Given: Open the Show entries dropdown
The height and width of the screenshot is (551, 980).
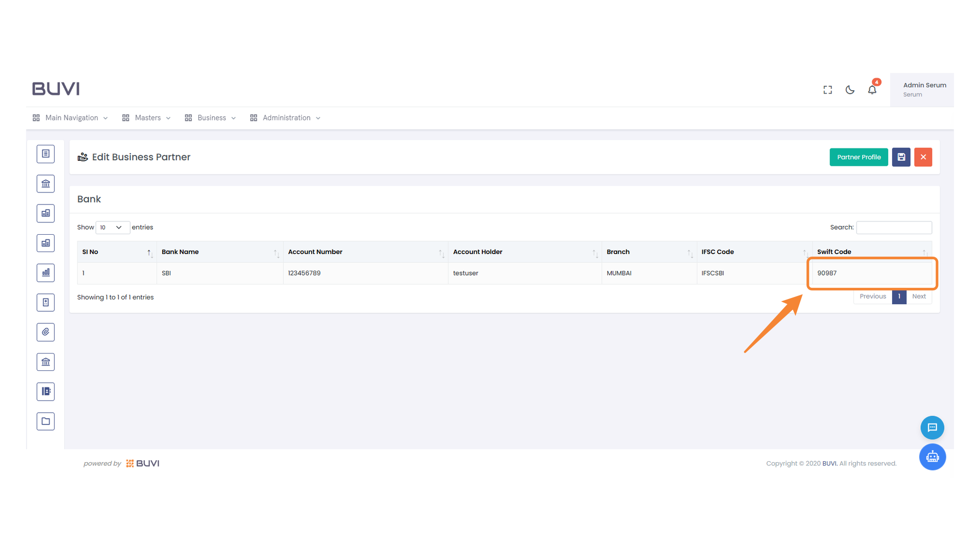Looking at the screenshot, I should 112,227.
